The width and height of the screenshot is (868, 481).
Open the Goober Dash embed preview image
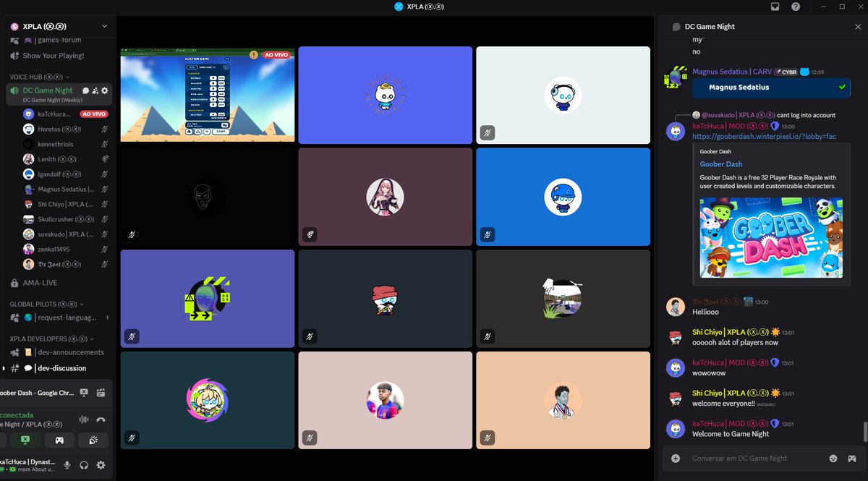coord(771,238)
